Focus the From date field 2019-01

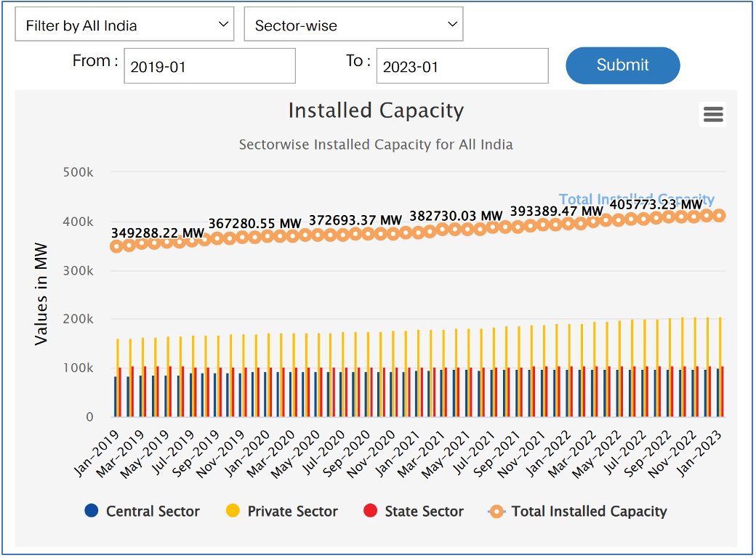pos(209,66)
